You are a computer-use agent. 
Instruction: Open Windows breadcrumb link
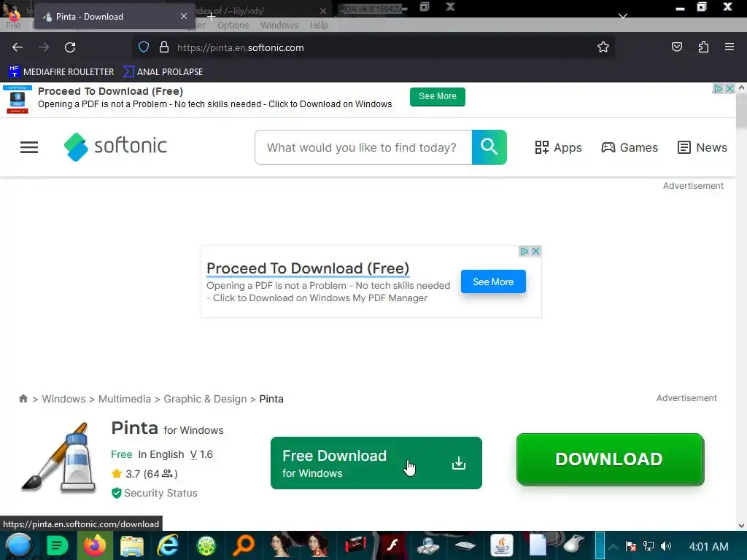point(64,399)
